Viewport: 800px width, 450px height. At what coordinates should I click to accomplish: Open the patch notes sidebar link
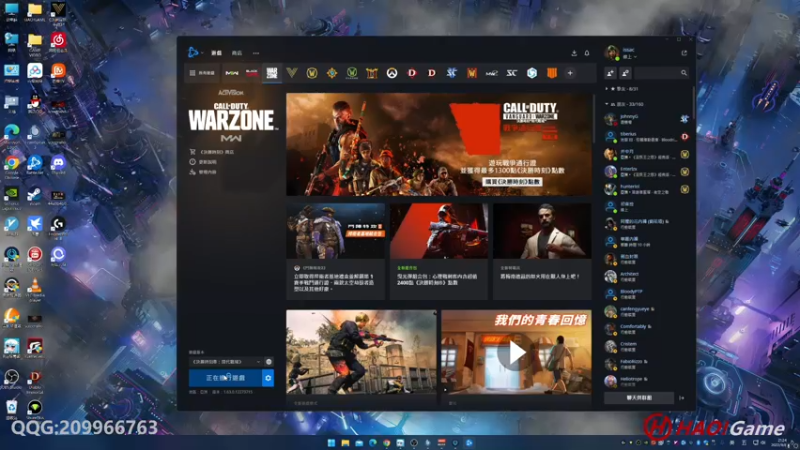pyautogui.click(x=204, y=162)
